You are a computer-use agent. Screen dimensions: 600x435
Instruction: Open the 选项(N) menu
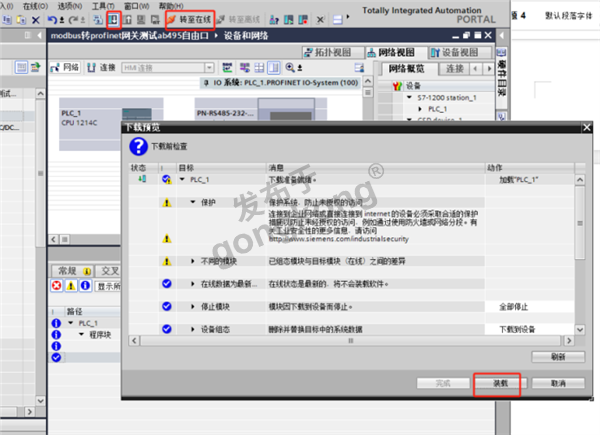[70, 6]
